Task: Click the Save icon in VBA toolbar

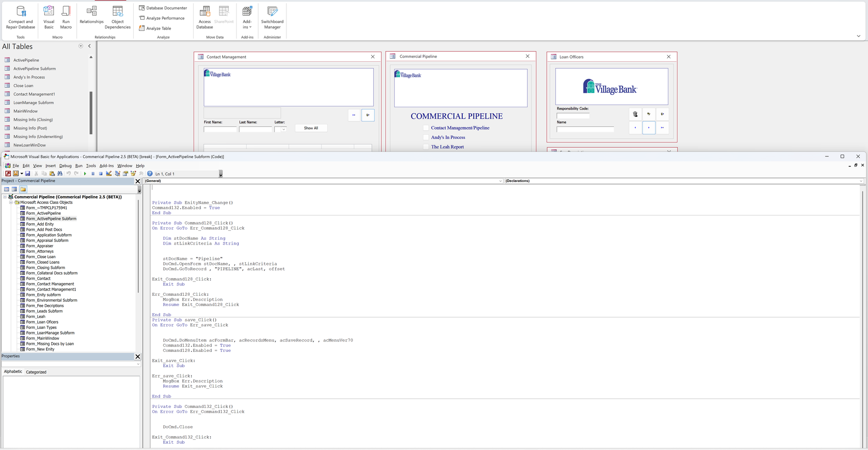Action: (x=28, y=174)
